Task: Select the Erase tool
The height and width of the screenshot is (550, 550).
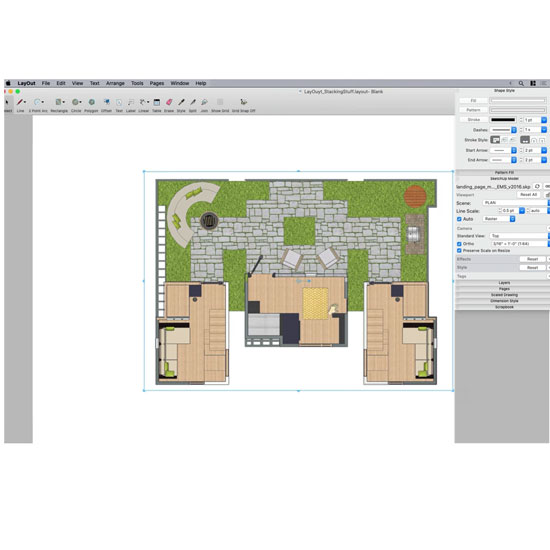Action: [169, 102]
